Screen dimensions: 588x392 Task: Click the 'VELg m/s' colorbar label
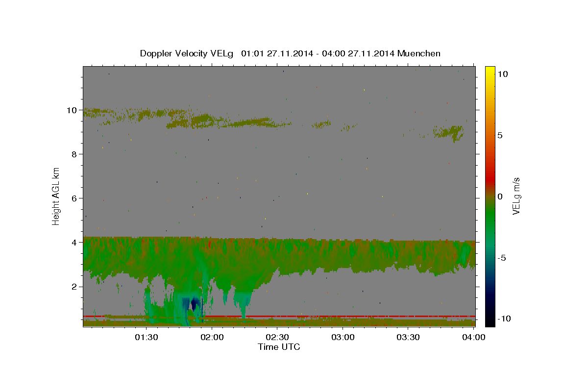click(x=516, y=196)
